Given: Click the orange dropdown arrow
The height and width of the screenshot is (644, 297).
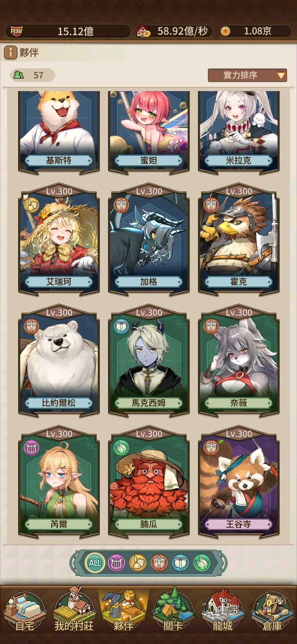Looking at the screenshot, I should click(281, 76).
